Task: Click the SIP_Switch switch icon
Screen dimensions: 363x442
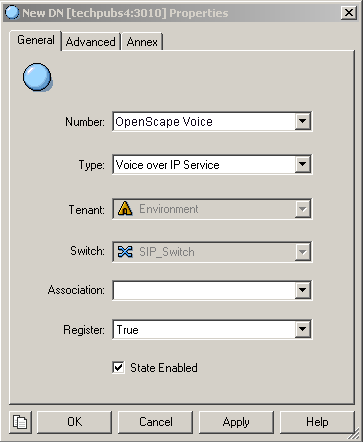Action: pos(125,252)
